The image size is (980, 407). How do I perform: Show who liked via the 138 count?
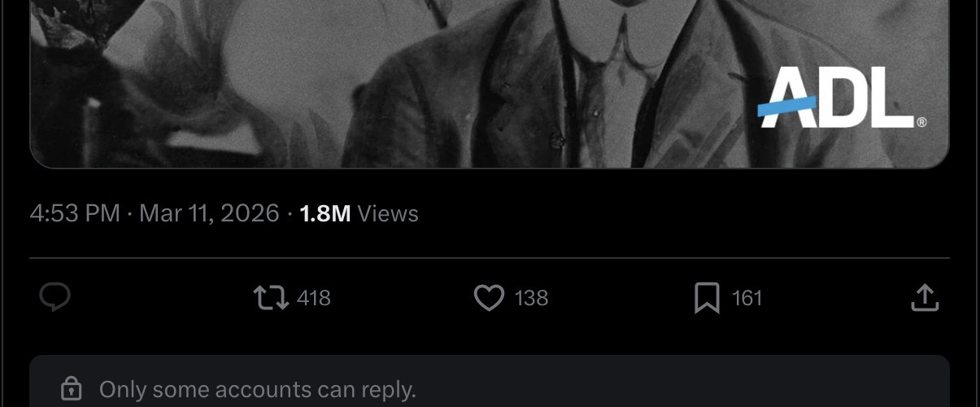pos(531,298)
